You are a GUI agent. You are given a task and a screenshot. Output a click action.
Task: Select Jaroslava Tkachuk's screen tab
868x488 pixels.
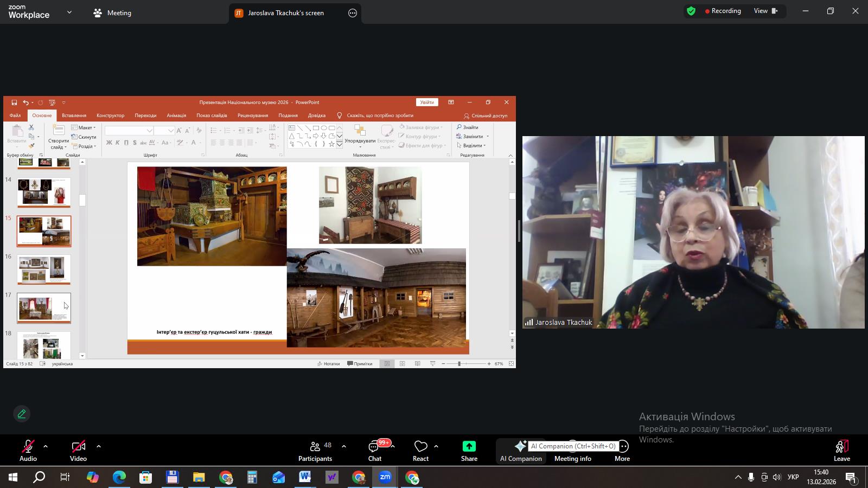(285, 13)
